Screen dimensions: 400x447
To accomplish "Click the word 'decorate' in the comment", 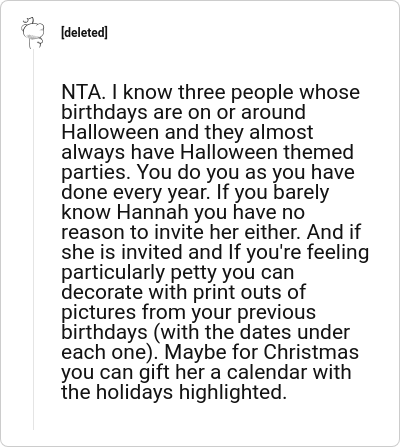I will pyautogui.click(x=102, y=292).
